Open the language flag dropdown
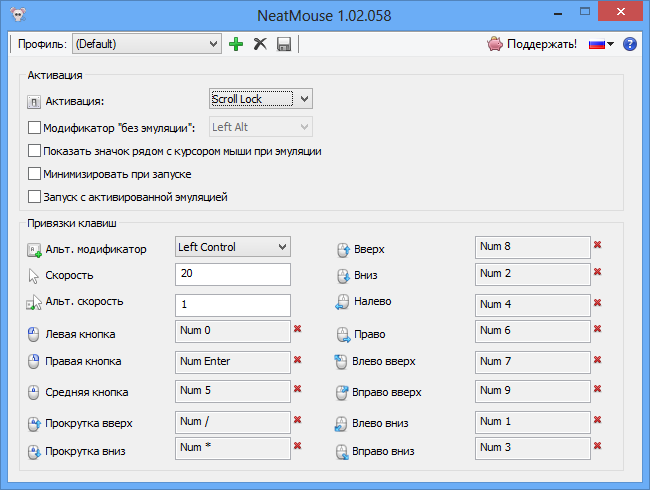 601,44
